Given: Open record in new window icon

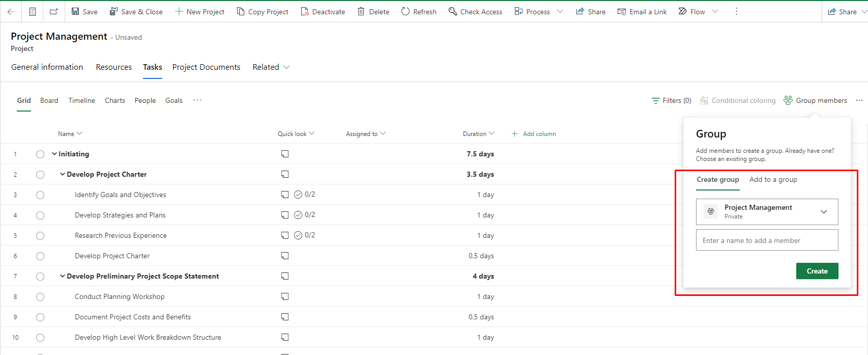Looking at the screenshot, I should (54, 11).
